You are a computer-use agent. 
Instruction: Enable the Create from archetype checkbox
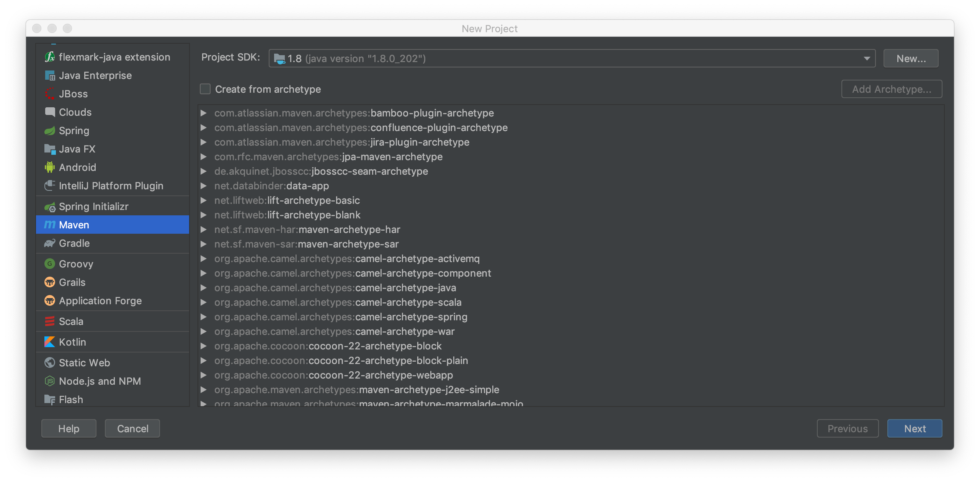coord(204,88)
